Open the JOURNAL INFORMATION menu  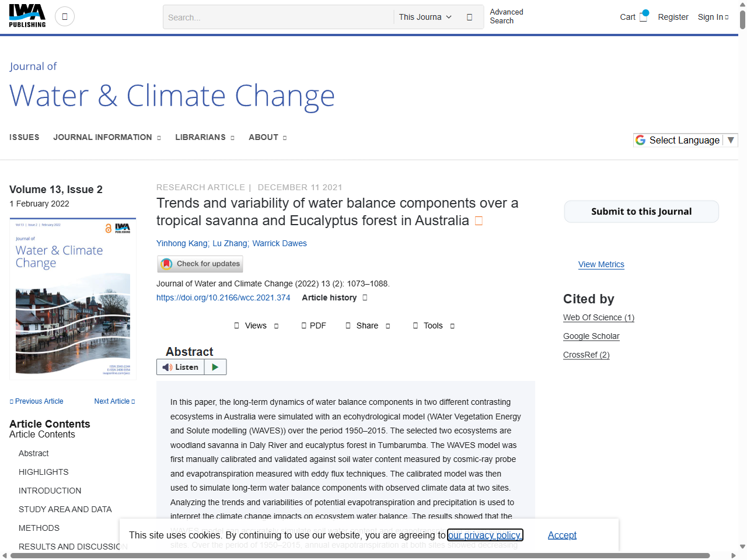[x=103, y=137]
